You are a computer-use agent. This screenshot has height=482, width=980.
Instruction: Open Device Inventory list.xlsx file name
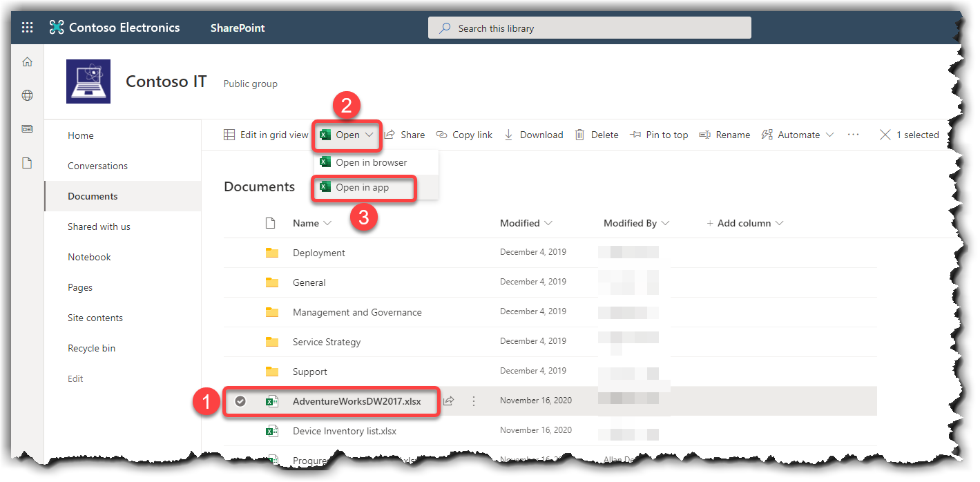(345, 431)
